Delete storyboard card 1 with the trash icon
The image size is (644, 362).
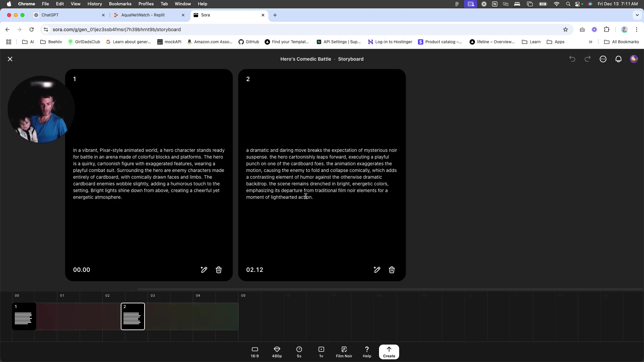[x=219, y=270]
